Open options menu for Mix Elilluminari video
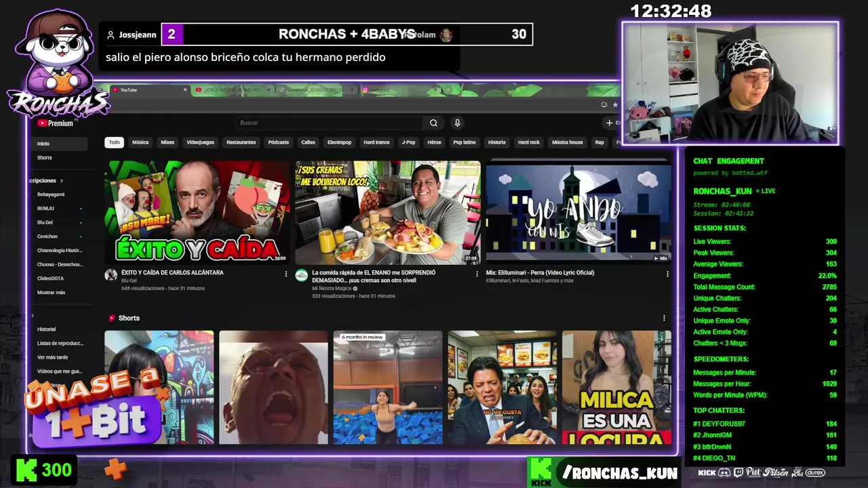The height and width of the screenshot is (488, 868). [667, 274]
